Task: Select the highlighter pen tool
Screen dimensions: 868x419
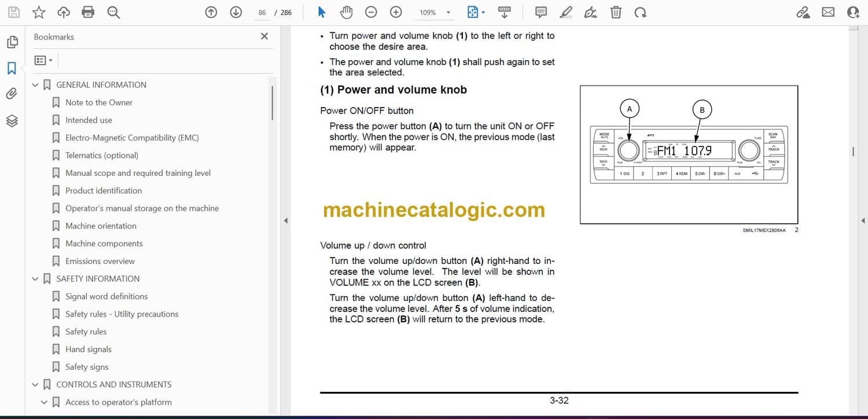Action: click(x=566, y=12)
